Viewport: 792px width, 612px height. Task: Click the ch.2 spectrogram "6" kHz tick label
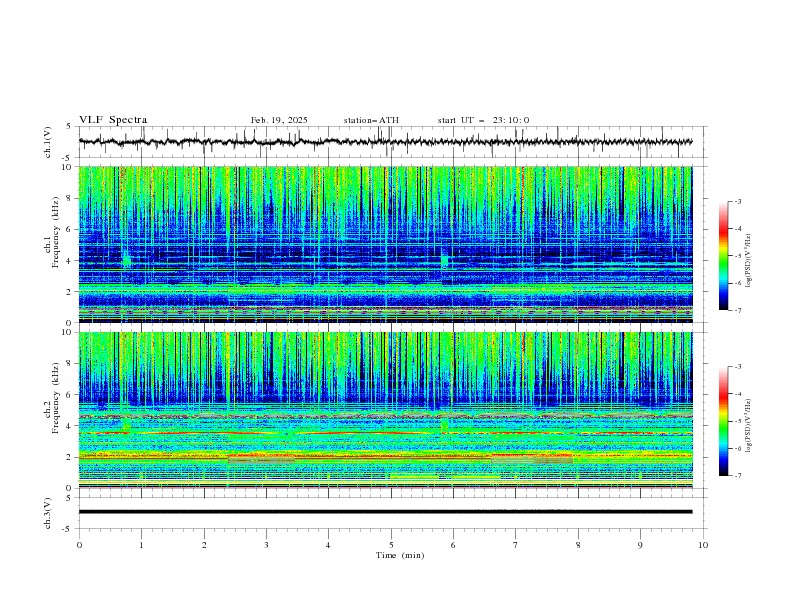pos(71,395)
